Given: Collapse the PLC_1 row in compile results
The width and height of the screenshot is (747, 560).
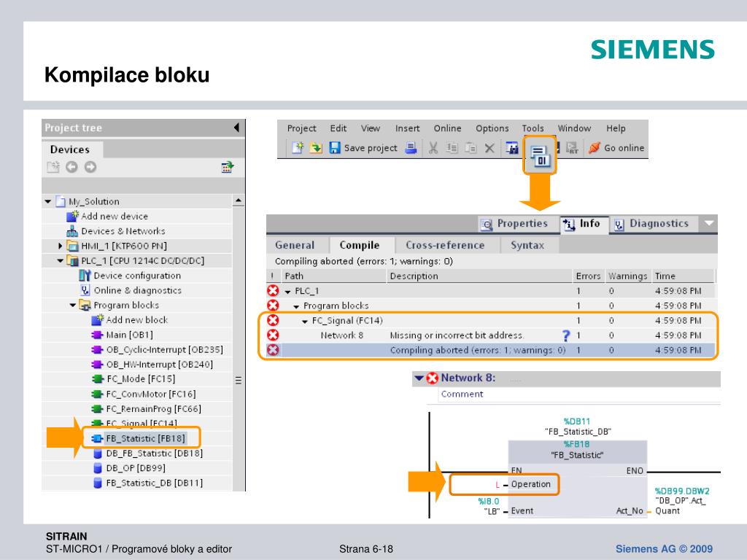Looking at the screenshot, I should 287,292.
